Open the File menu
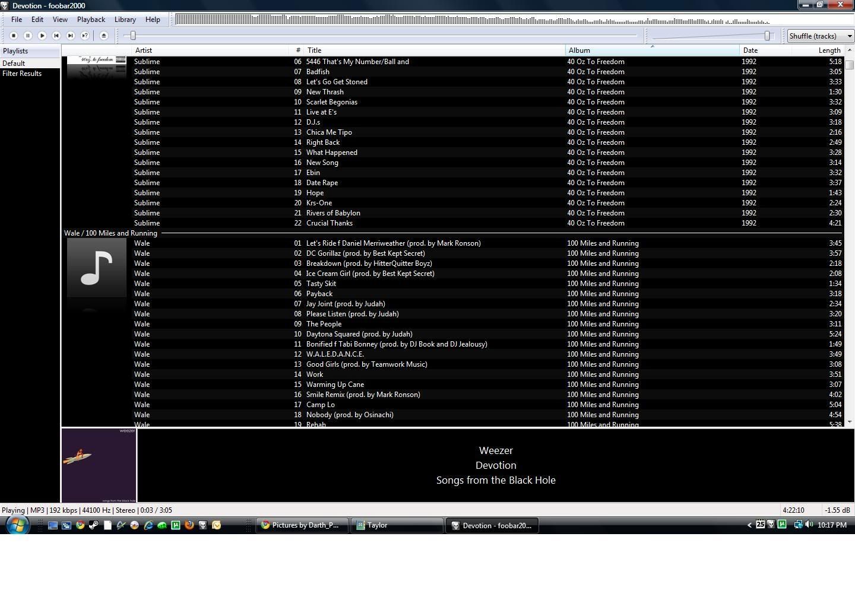The width and height of the screenshot is (855, 616). pos(17,20)
